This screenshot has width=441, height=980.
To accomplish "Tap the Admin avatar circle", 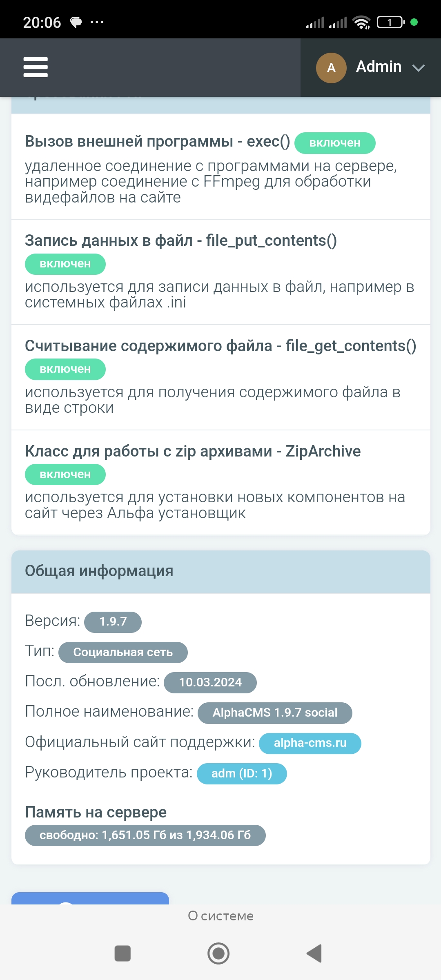I will point(331,68).
